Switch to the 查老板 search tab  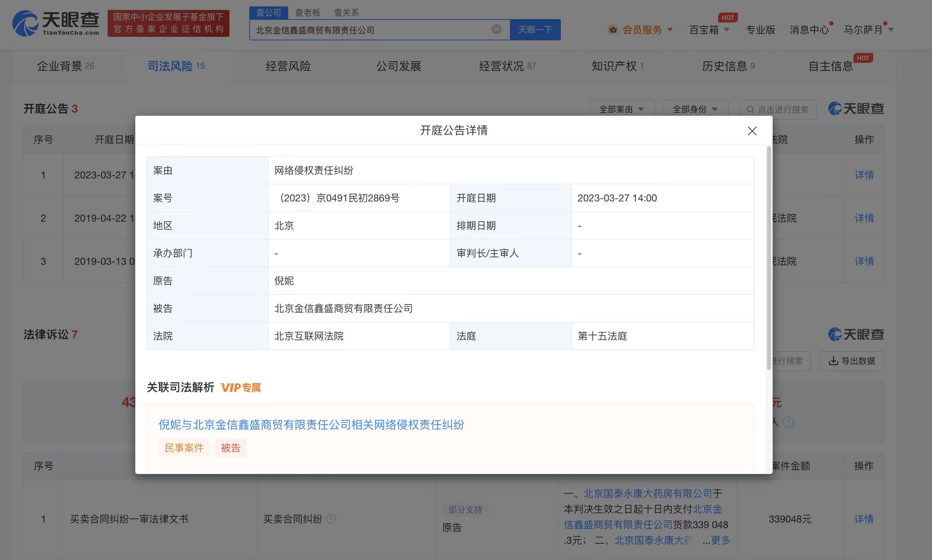pos(307,12)
